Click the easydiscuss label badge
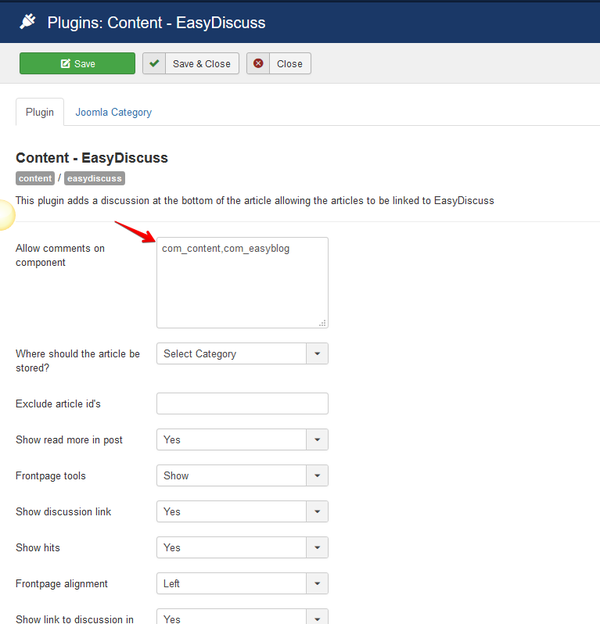The width and height of the screenshot is (600, 624). tap(94, 178)
